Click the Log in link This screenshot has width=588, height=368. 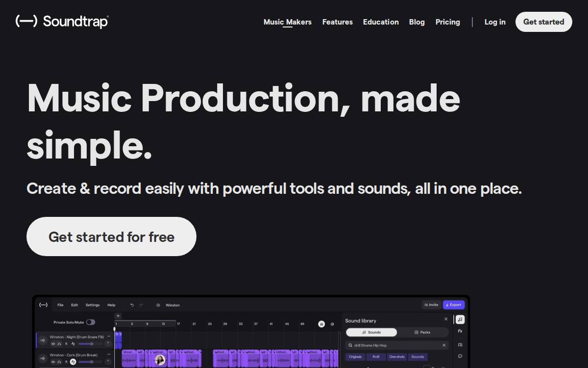(495, 22)
